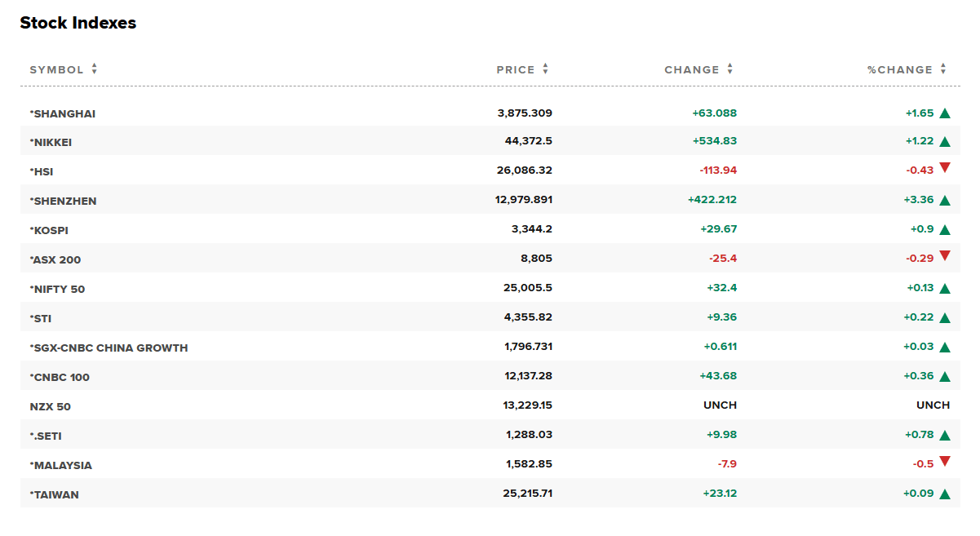980x536 pixels.
Task: Click the %CHANGE column header label
Action: (899, 69)
